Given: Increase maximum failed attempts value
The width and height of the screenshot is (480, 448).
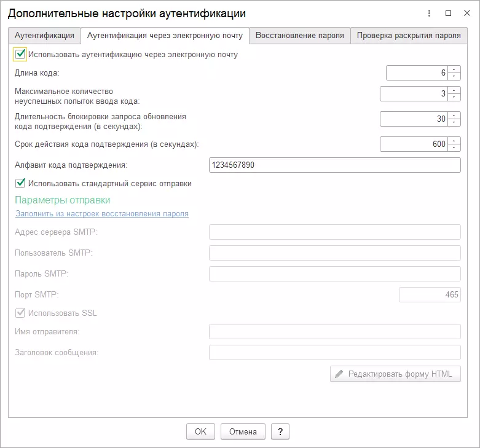Looking at the screenshot, I should [x=454, y=90].
